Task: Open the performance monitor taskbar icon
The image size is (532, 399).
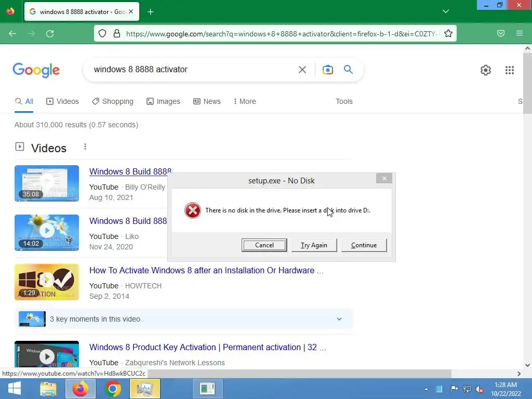Action: coord(145,389)
